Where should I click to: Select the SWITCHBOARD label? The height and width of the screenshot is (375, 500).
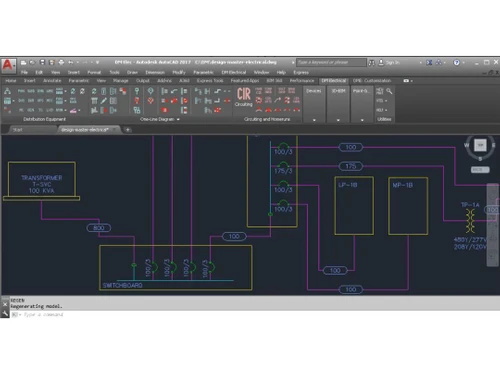coord(122,285)
